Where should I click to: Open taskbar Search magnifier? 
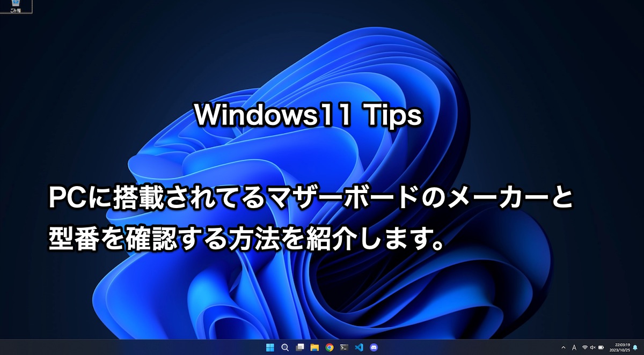285,347
